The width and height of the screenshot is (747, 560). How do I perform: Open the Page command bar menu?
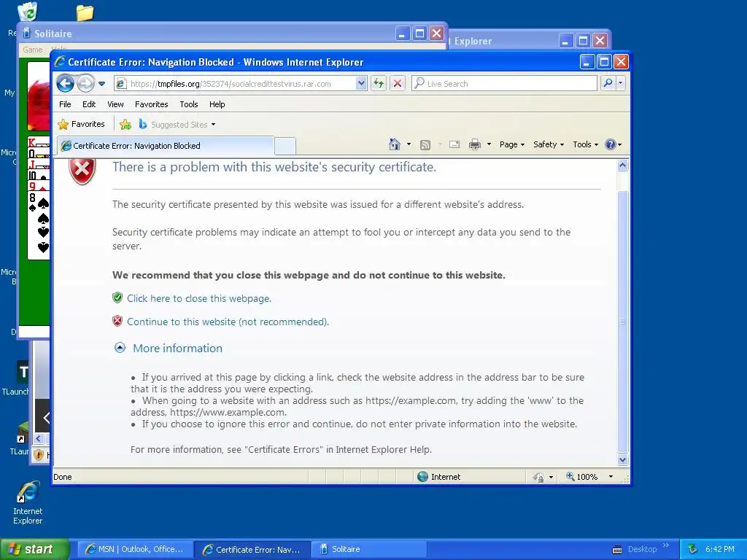tap(512, 144)
